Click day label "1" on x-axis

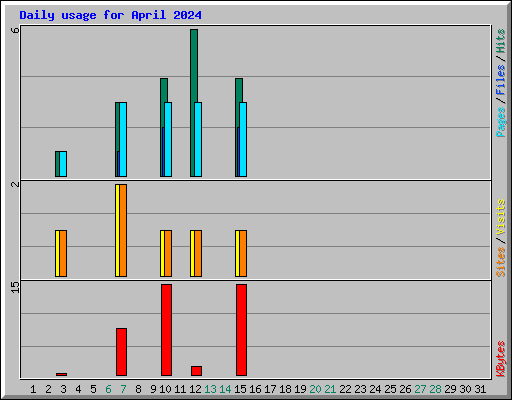coord(33,389)
